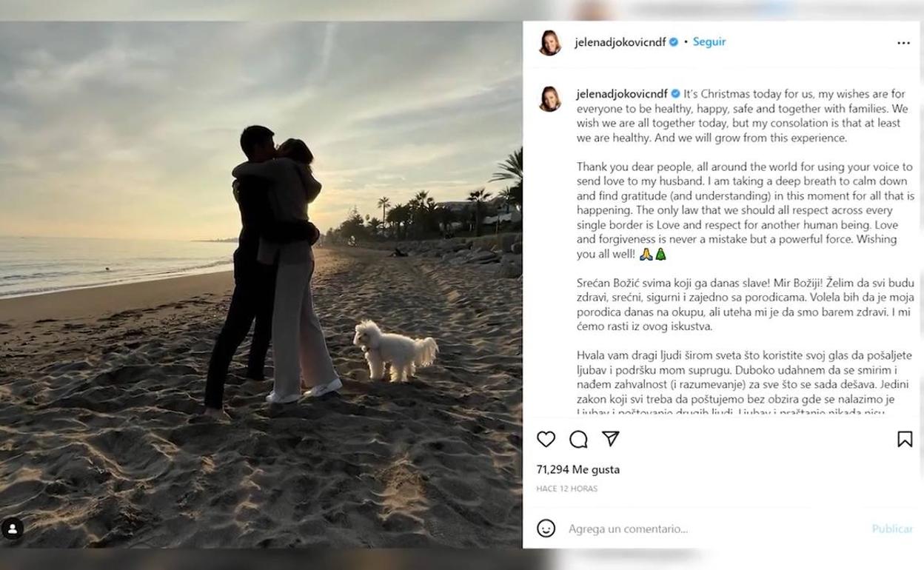
Task: Click the beach couple photo
Action: (x=261, y=284)
